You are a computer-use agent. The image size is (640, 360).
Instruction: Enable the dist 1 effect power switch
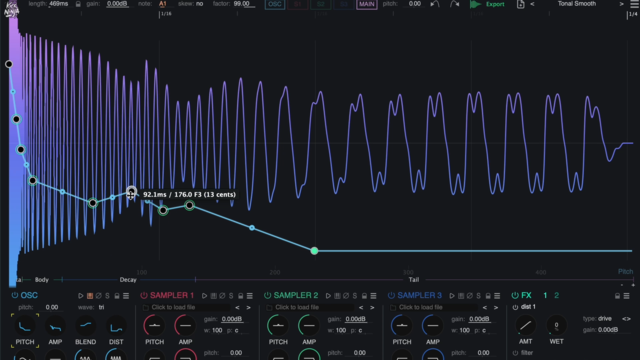coord(515,307)
